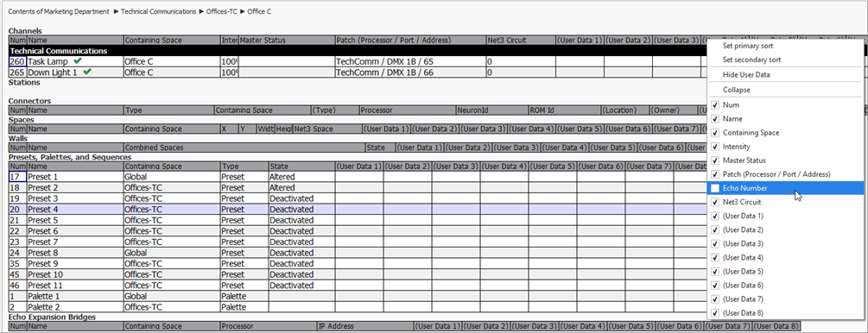
Task: Select the Preset 1 name cell
Action: pyautogui.click(x=75, y=177)
